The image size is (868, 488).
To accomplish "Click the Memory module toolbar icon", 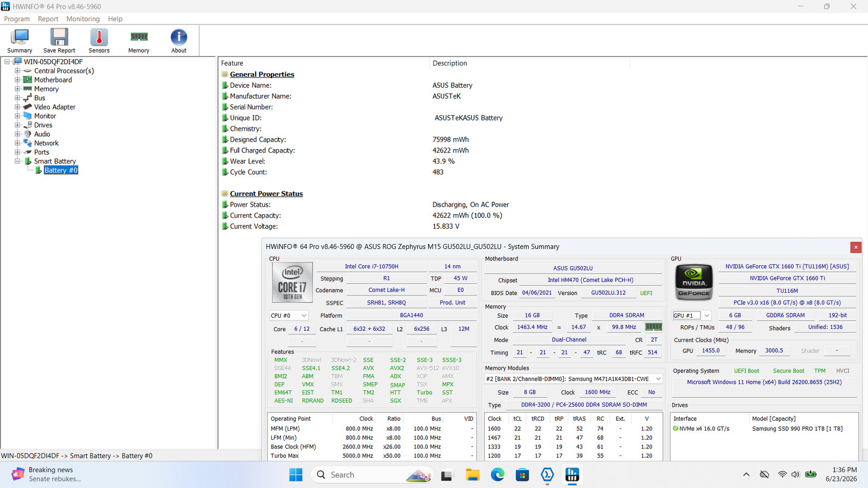I will 139,37.
